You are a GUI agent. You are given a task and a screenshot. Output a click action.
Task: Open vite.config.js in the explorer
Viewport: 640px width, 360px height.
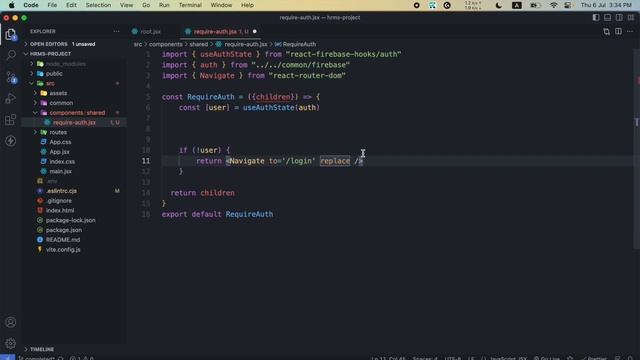click(x=63, y=250)
